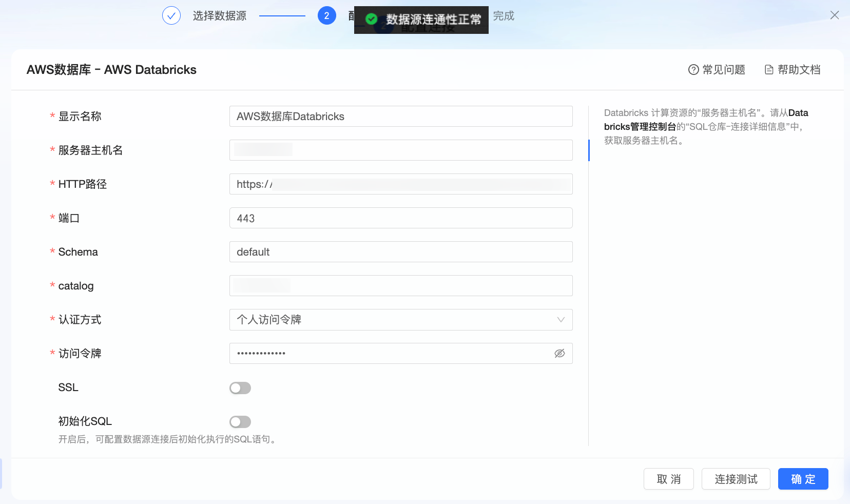The image size is (850, 504).
Task: Click the 取消 button
Action: (669, 479)
